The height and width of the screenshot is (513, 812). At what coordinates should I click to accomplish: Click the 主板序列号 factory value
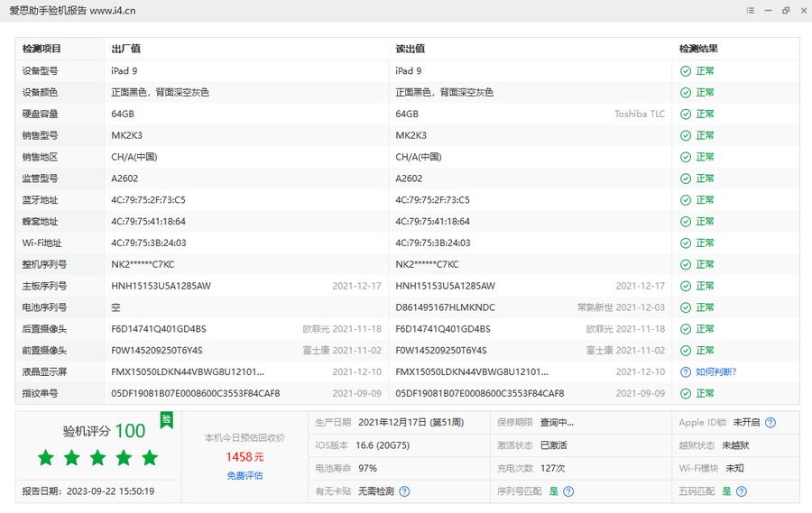[161, 286]
